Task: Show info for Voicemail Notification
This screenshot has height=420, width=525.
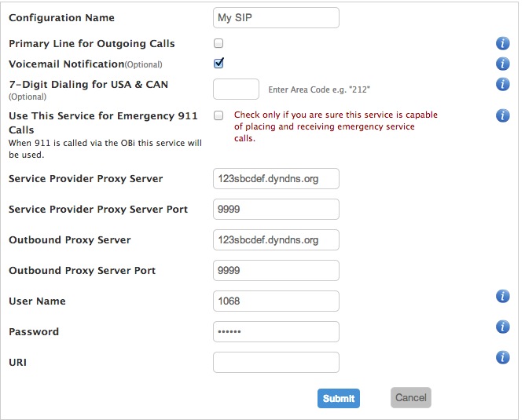Action: pos(502,64)
